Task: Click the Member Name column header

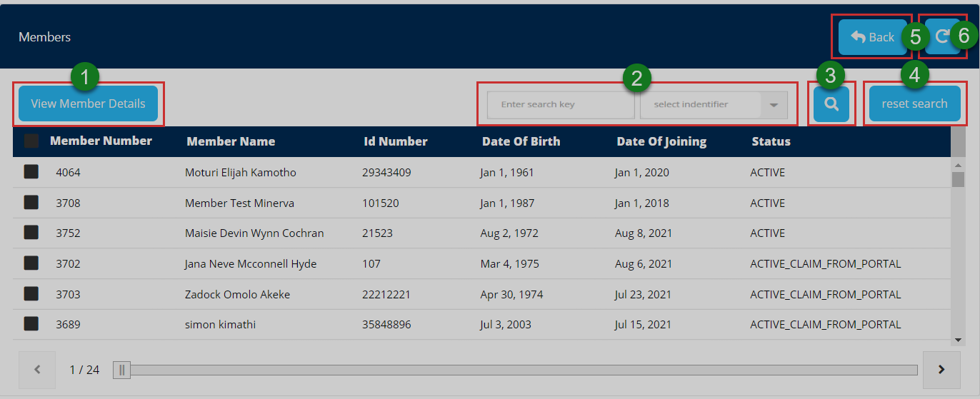Action: coord(231,141)
